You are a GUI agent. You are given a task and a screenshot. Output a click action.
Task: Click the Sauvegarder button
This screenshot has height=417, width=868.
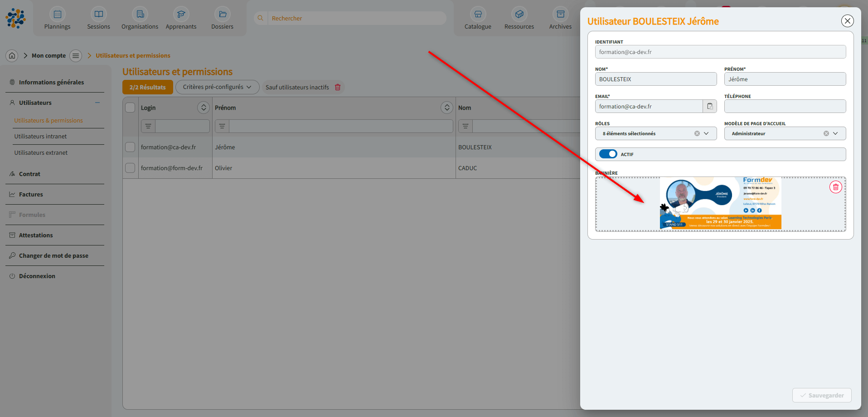pos(821,395)
